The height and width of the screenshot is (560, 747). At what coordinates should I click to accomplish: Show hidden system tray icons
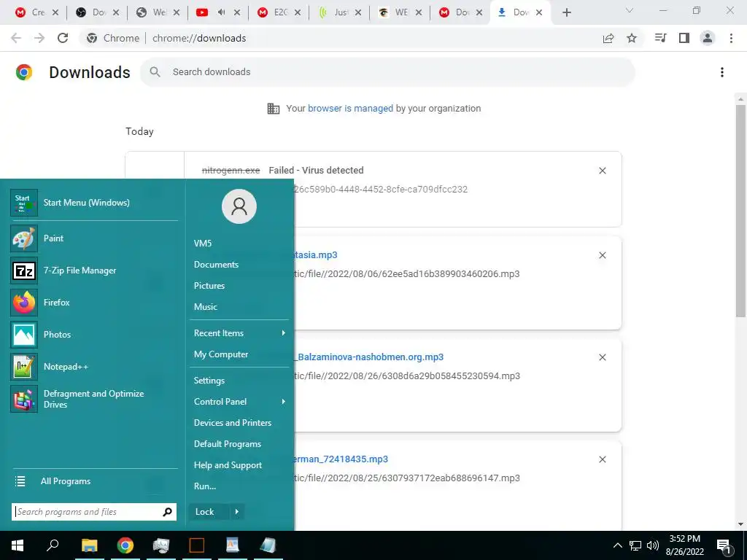coord(617,545)
